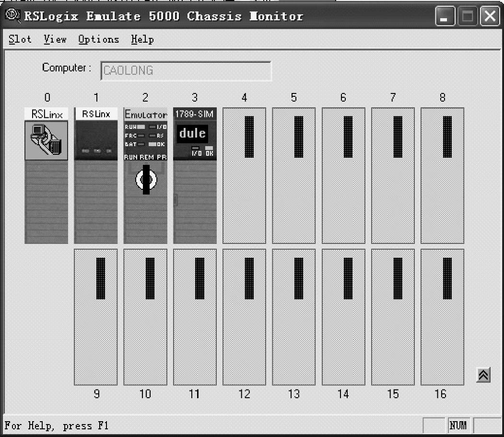This screenshot has height=437, width=504.
Task: Select empty slot 8
Action: pos(442,175)
